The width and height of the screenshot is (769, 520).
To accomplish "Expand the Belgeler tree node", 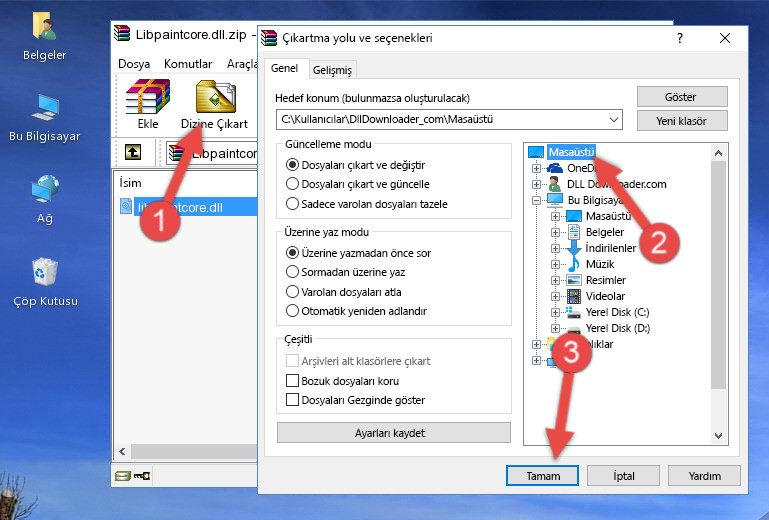I will point(555,233).
